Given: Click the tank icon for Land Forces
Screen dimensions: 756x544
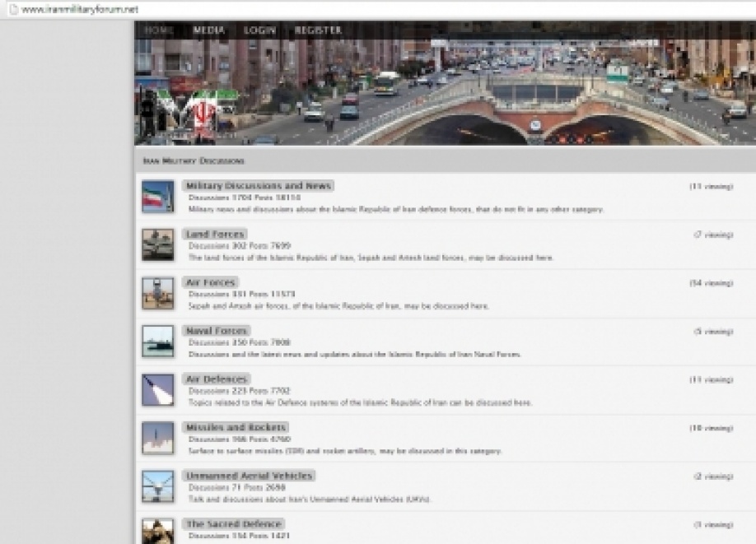Looking at the screenshot, I should coord(157,244).
